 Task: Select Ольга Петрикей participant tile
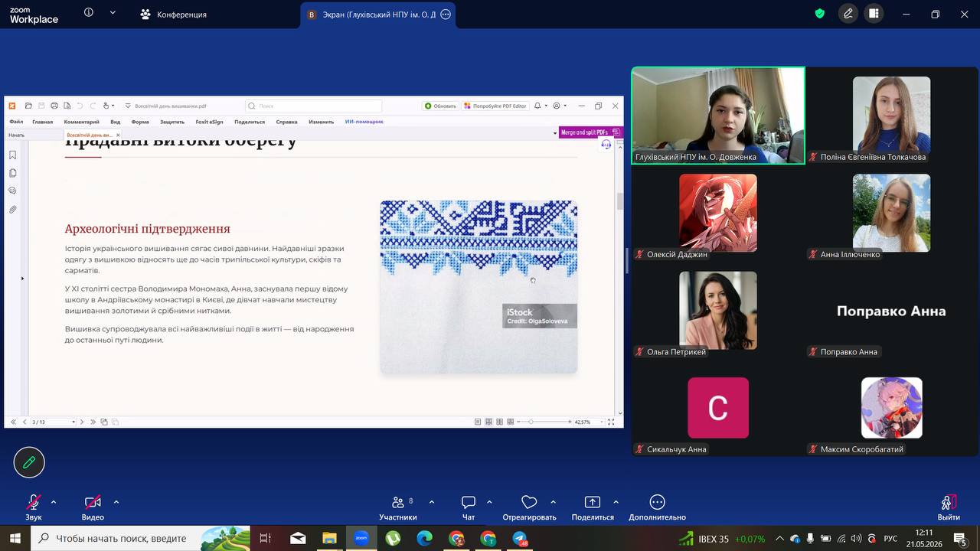pyautogui.click(x=718, y=311)
